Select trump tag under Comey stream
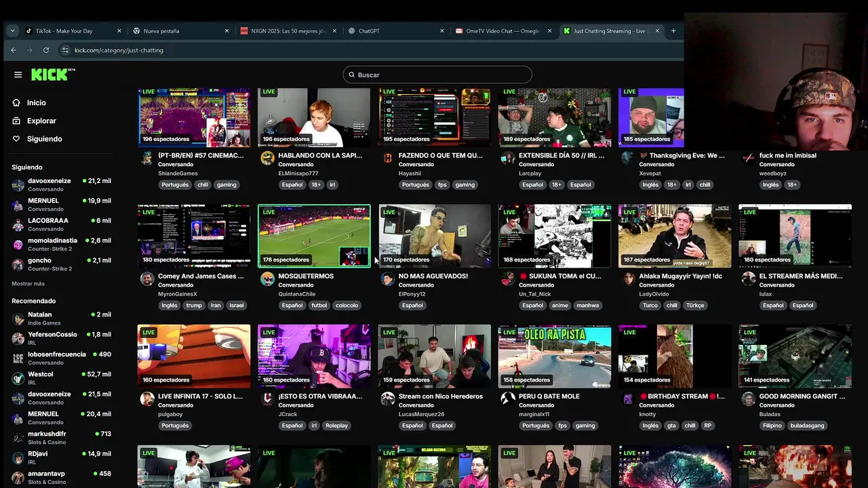Viewport: 868px width, 488px height. click(x=194, y=306)
